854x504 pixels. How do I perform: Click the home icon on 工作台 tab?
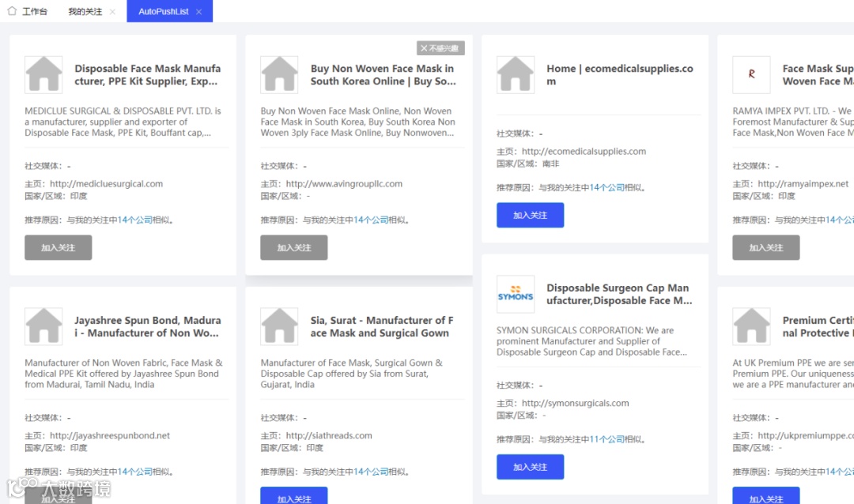pos(12,11)
